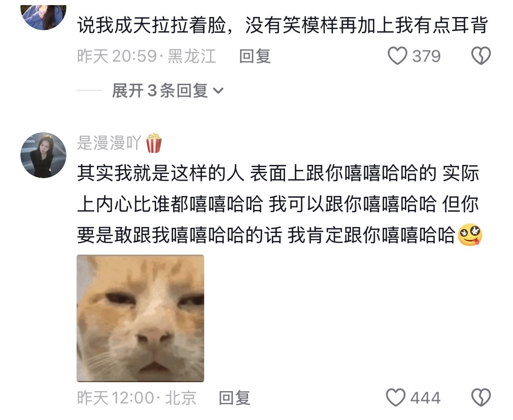View the cat meme image
Image resolution: width=513 pixels, height=420 pixels.
pos(140,318)
